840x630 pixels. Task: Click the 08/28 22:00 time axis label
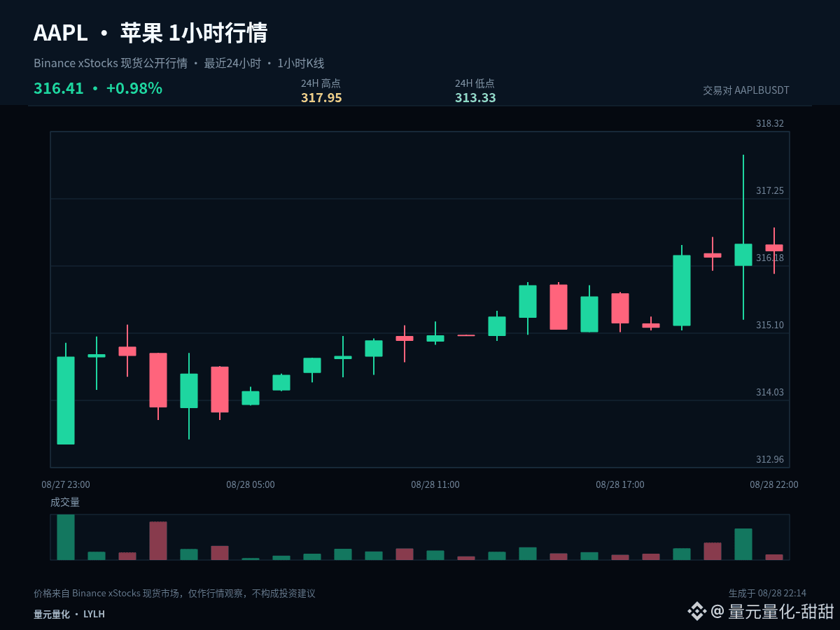coord(774,484)
